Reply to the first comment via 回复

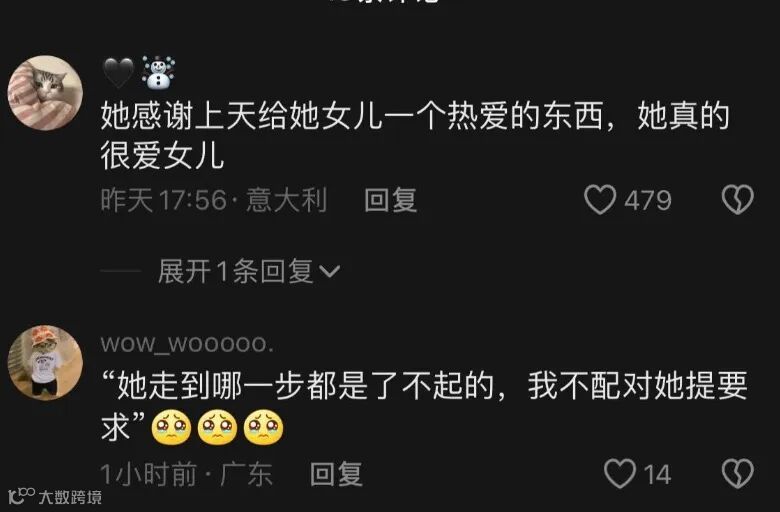click(390, 200)
